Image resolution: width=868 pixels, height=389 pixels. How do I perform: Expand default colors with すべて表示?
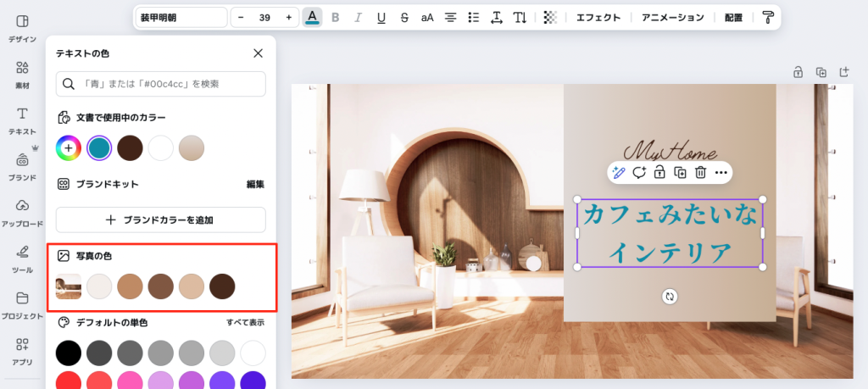(x=245, y=323)
